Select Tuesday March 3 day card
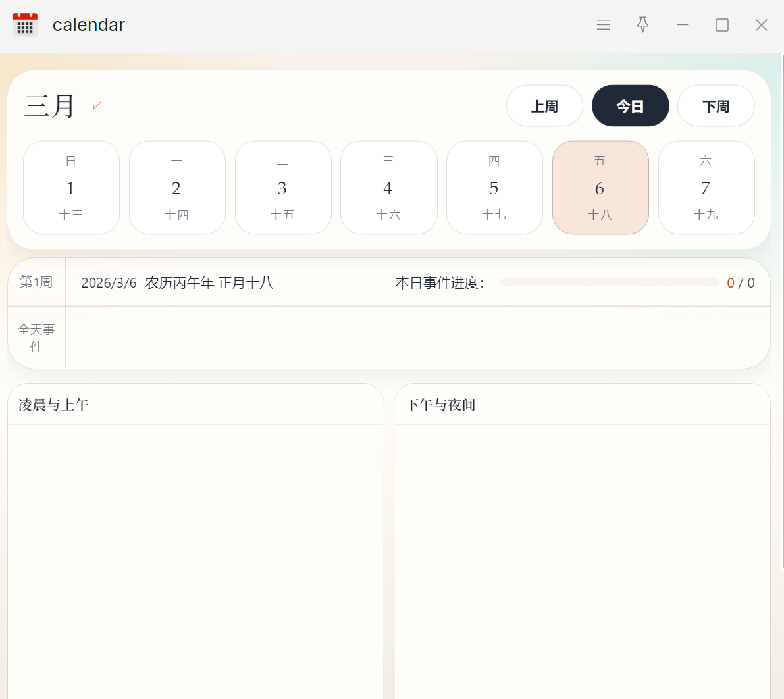The image size is (784, 699). coord(283,188)
